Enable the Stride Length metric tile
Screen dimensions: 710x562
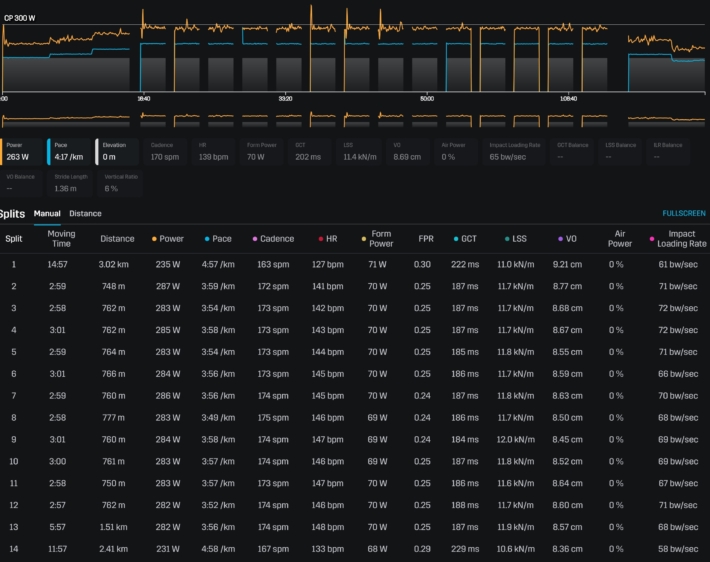[70, 183]
